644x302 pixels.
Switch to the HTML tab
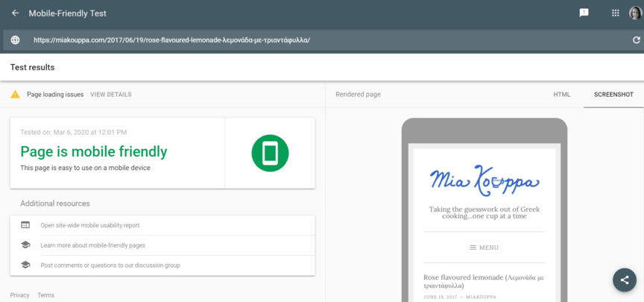coord(561,95)
